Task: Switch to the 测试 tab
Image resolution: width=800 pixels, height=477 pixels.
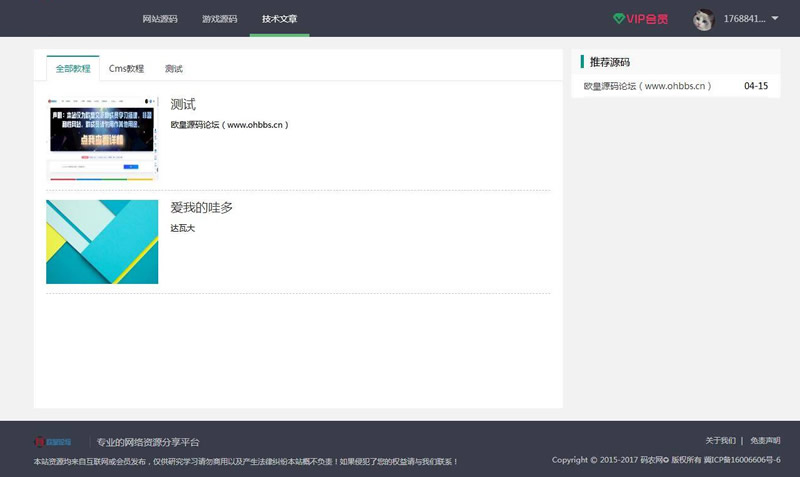Action: pyautogui.click(x=174, y=69)
